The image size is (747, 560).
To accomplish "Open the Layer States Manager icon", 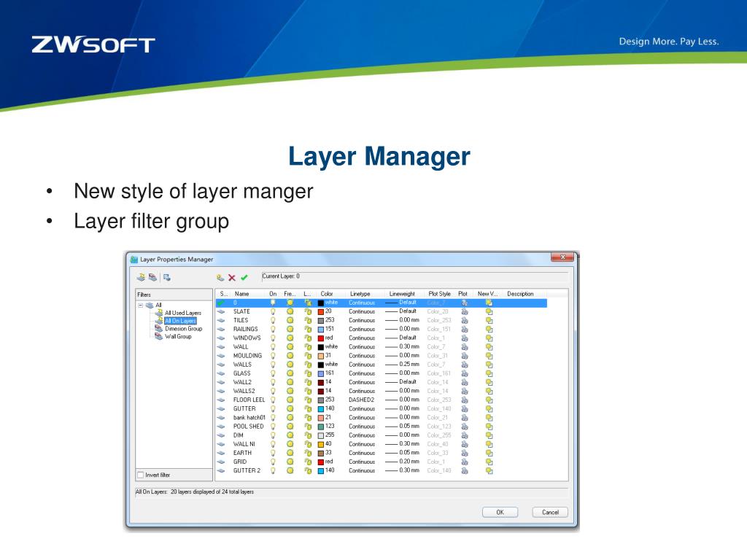I will pos(167,277).
